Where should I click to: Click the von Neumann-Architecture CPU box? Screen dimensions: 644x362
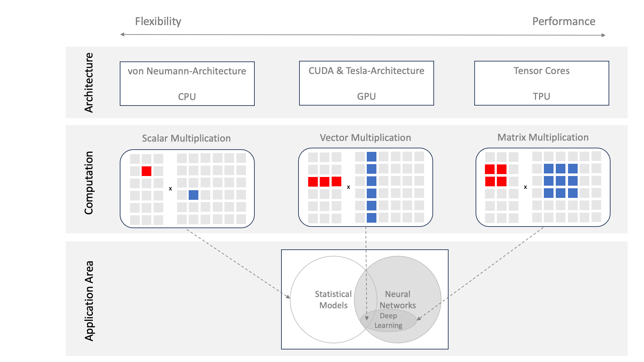pyautogui.click(x=187, y=84)
